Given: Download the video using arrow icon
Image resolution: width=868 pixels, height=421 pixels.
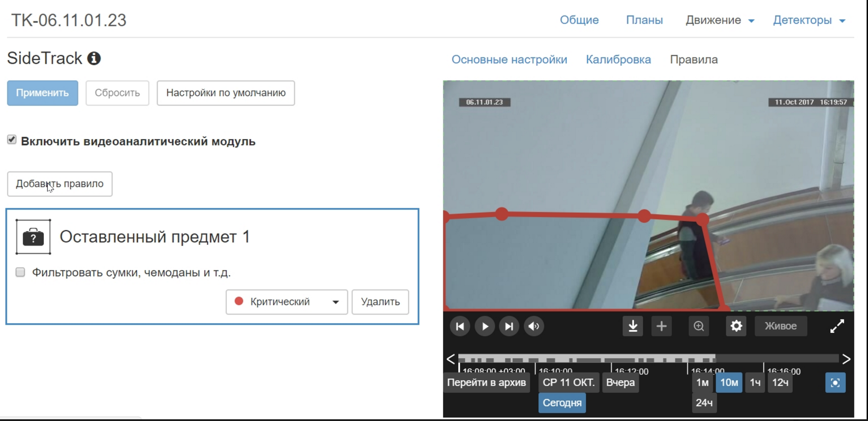Looking at the screenshot, I should (x=633, y=326).
